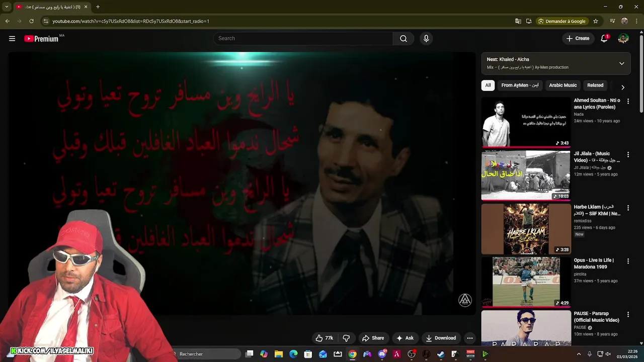The height and width of the screenshot is (362, 644).
Task: Open media controls icon in Chrome toolbar
Action: (x=612, y=21)
